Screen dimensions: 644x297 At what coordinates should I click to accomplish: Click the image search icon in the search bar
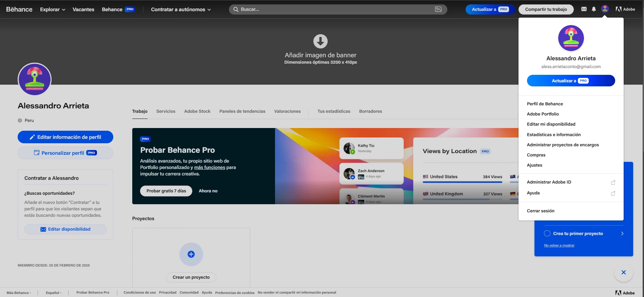438,9
